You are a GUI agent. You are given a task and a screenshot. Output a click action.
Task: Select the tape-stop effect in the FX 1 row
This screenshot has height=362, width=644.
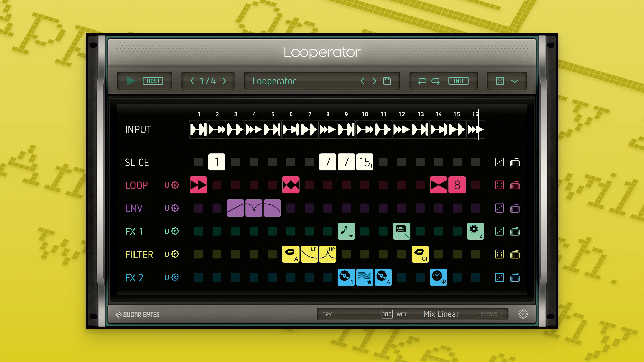click(x=401, y=231)
